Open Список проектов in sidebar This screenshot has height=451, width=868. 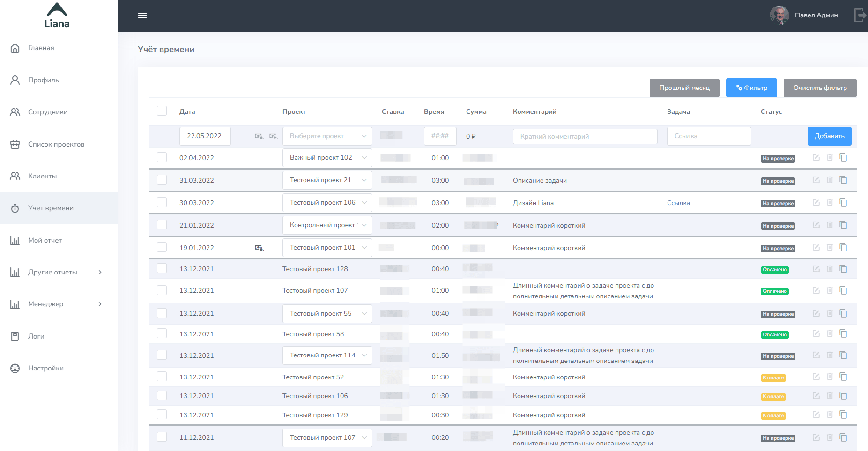(x=56, y=144)
